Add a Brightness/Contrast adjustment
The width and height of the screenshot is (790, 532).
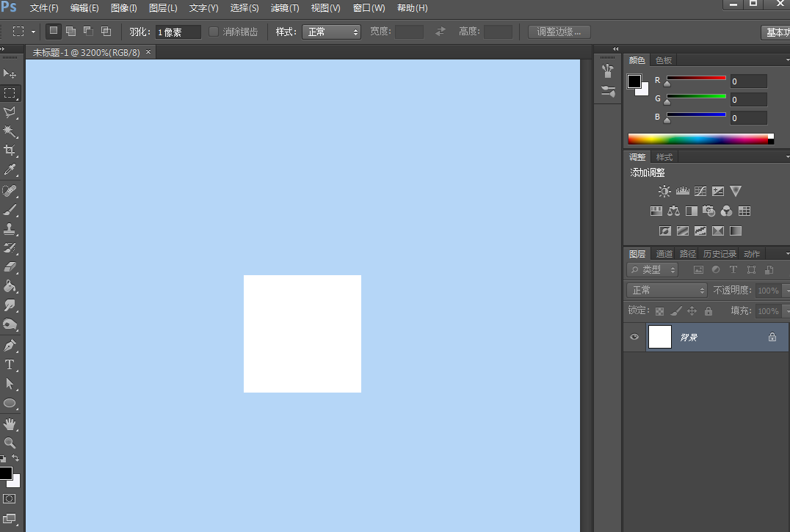click(x=664, y=192)
